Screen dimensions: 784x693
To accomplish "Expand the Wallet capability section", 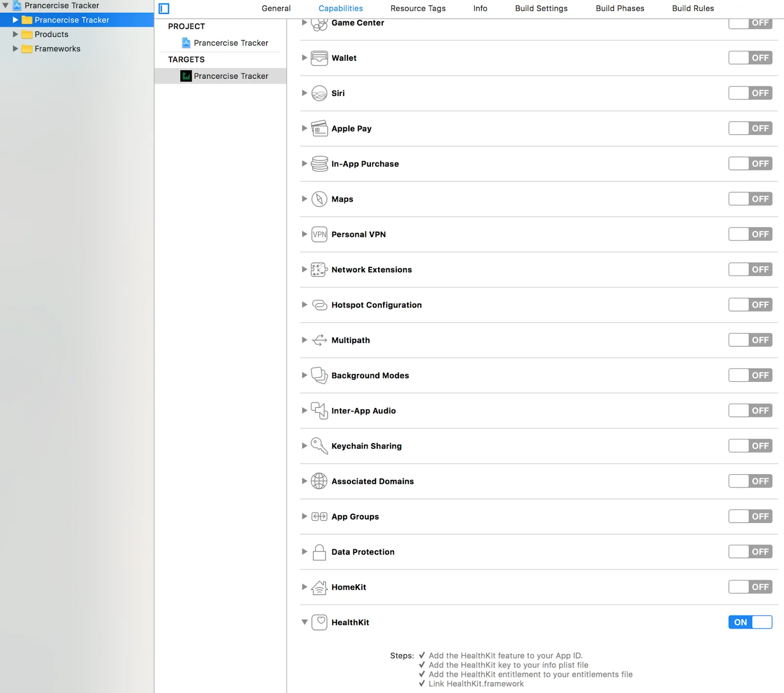I will 304,58.
